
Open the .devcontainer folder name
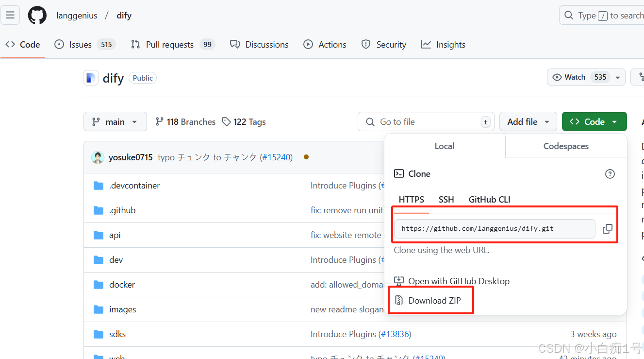pos(134,186)
